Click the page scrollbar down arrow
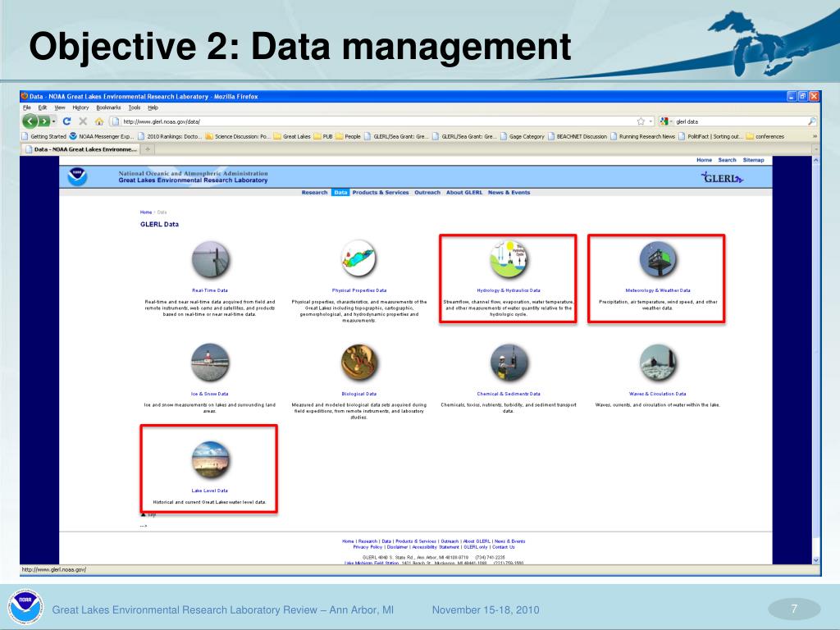The width and height of the screenshot is (840, 630). pos(816,559)
